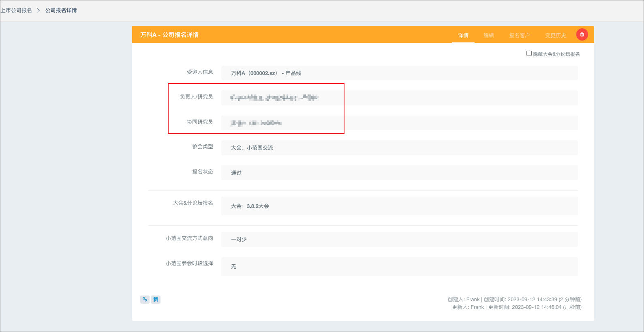Open the 报名客户 tab
Image resolution: width=644 pixels, height=332 pixels.
pos(519,35)
